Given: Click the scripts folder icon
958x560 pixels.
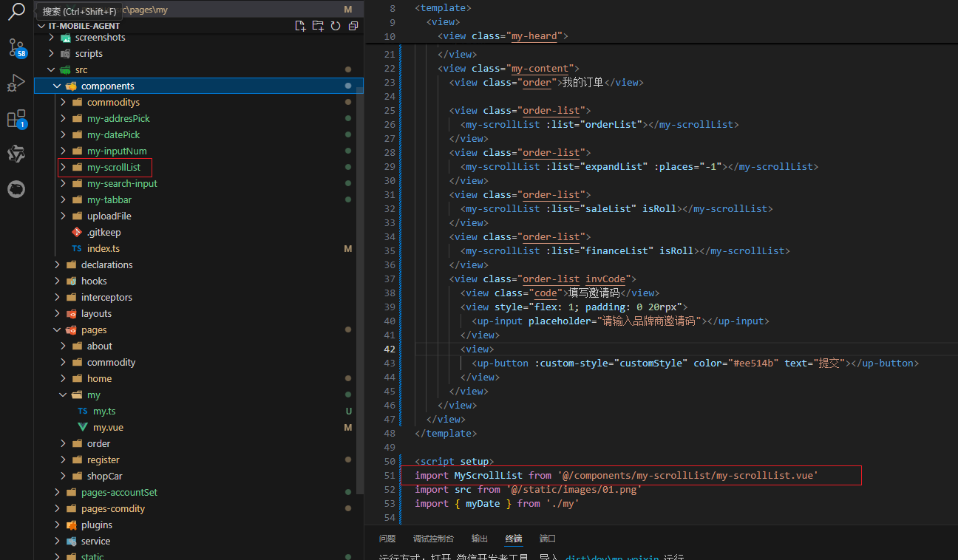Looking at the screenshot, I should tap(65, 54).
